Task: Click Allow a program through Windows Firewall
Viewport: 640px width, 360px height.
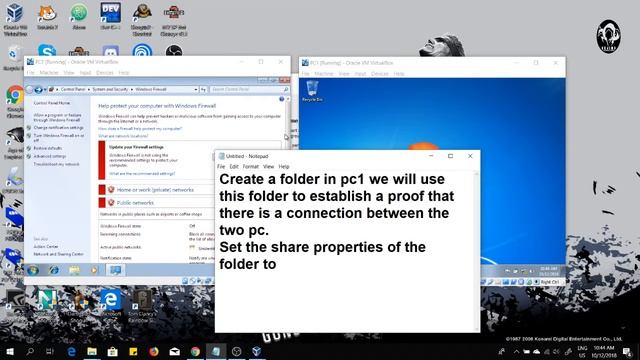Action: [57, 118]
